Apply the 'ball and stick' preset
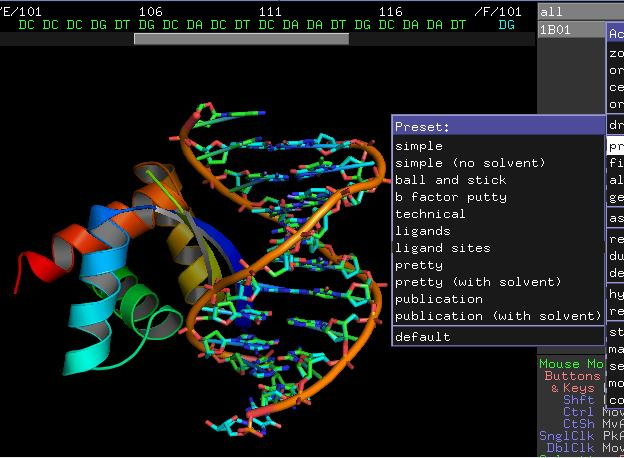 [450, 180]
